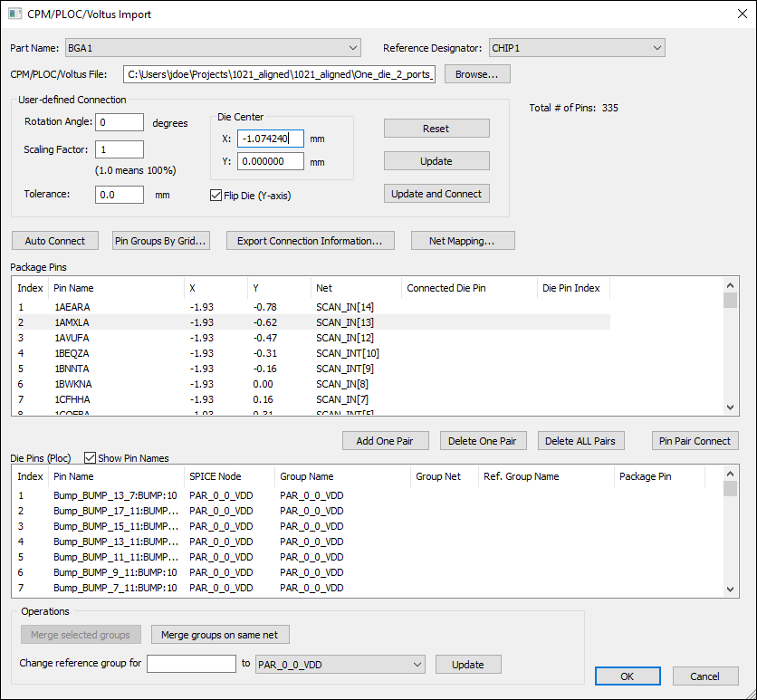Uncheck Show Pin Names checkbox
The height and width of the screenshot is (700, 757).
91,458
